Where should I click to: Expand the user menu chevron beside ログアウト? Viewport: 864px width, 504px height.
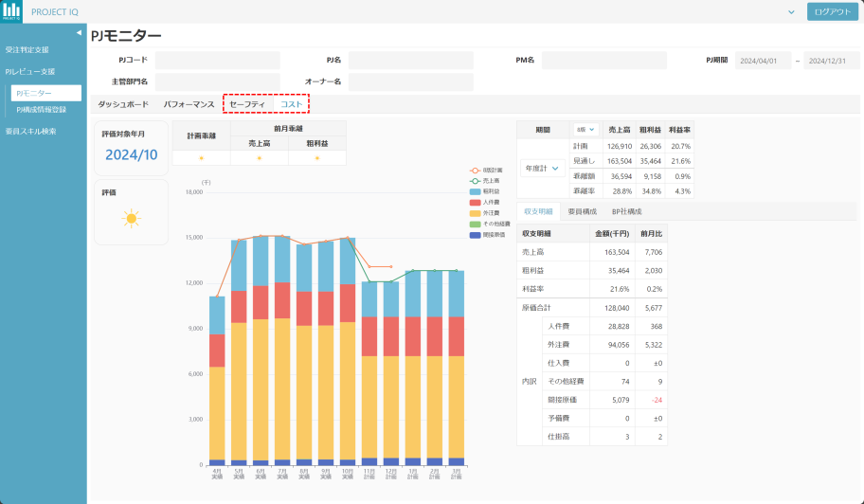tap(791, 11)
